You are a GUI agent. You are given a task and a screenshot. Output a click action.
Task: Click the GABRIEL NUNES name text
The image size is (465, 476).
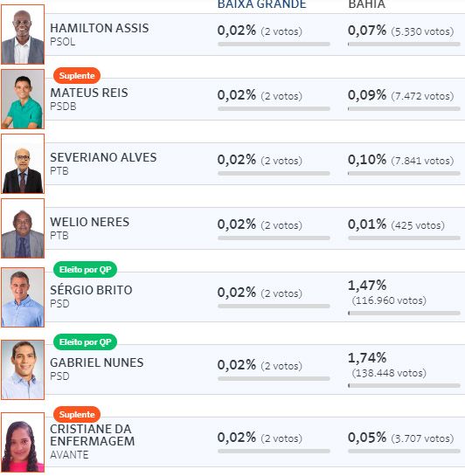point(97,362)
